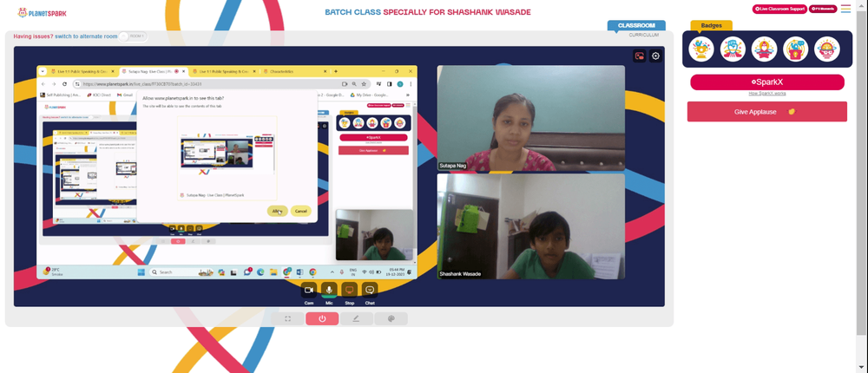Open the hamburger menu at top right
Viewport: 868px width, 373px height.
coord(845,9)
